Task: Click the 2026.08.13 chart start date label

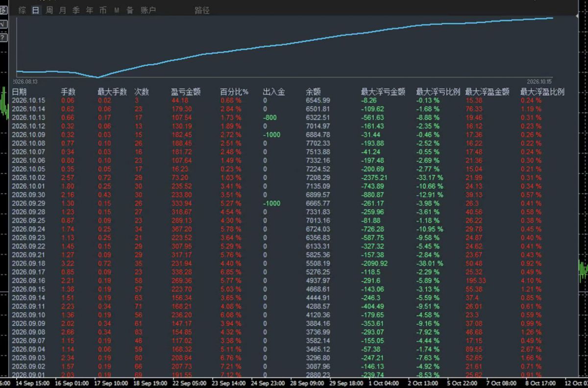Action: (x=25, y=82)
